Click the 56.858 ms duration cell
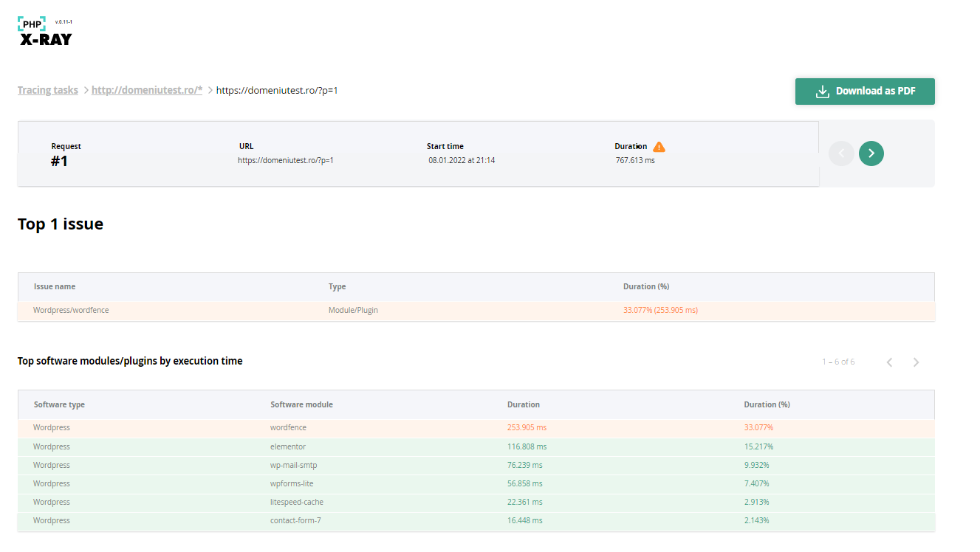 [525, 483]
